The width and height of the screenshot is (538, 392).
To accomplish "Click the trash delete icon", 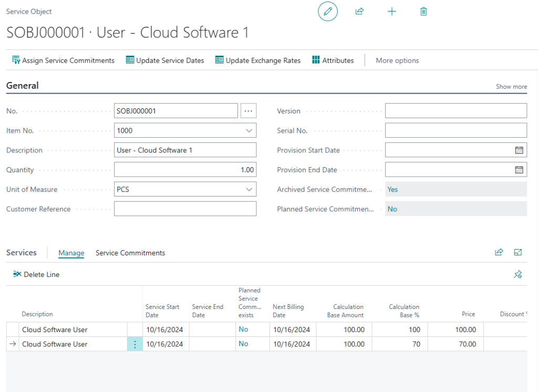I will 423,12.
